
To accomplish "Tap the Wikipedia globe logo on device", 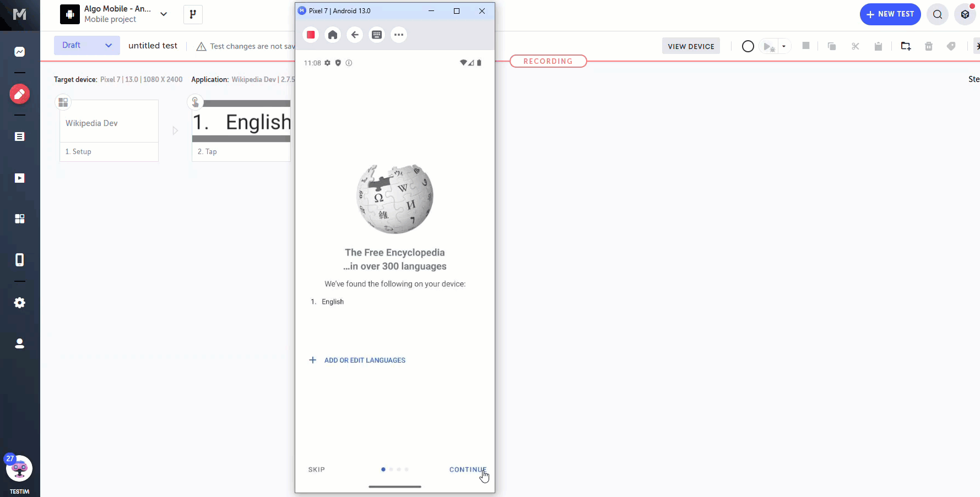I will coord(395,199).
